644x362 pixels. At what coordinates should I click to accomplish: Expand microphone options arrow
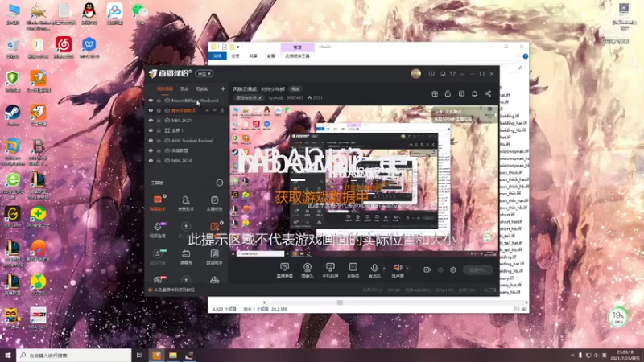[384, 269]
